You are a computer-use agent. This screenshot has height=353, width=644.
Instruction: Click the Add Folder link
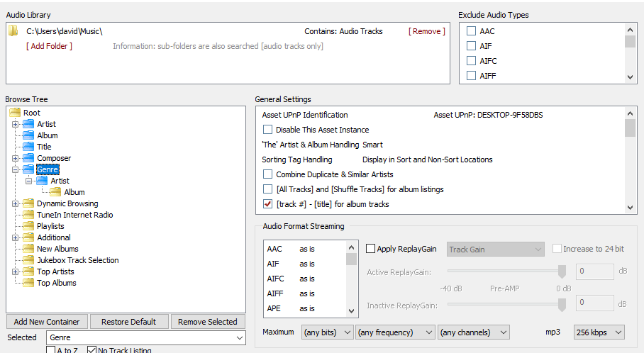pos(49,46)
